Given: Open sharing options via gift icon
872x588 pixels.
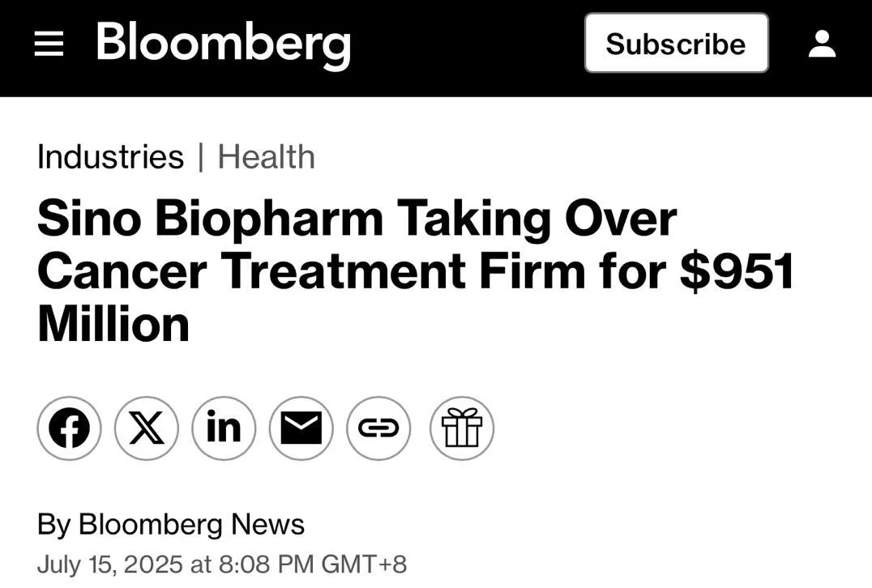Looking at the screenshot, I should point(460,428).
